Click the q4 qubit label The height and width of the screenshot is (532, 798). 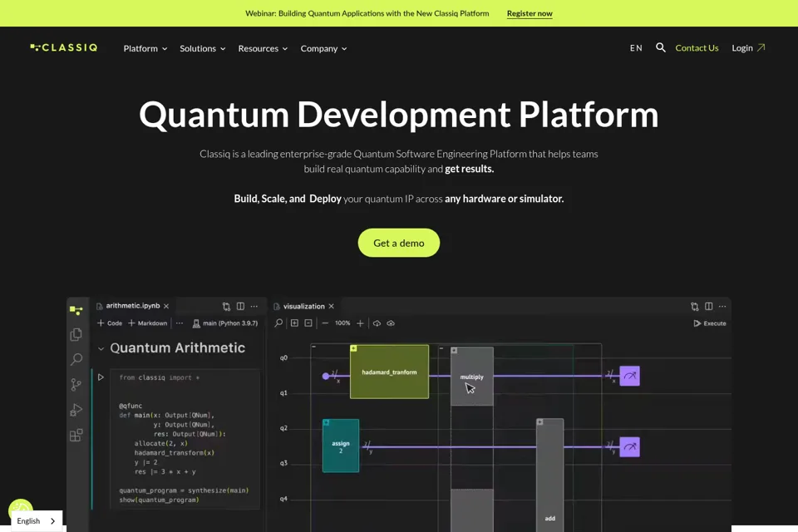pos(283,499)
